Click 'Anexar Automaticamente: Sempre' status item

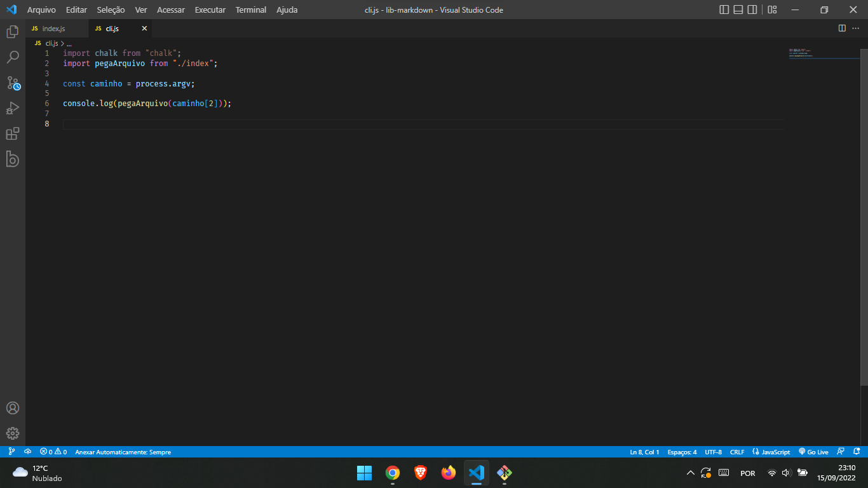(x=123, y=452)
